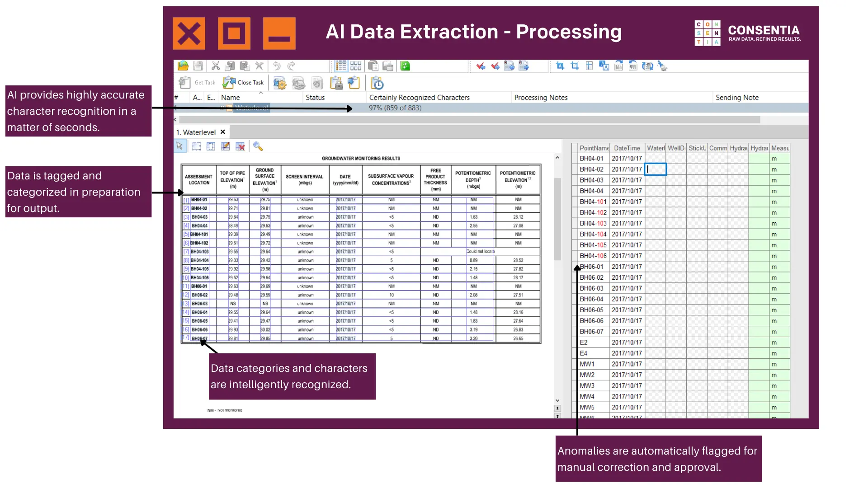
Task: Close the Waterlevel tab
Action: [223, 132]
